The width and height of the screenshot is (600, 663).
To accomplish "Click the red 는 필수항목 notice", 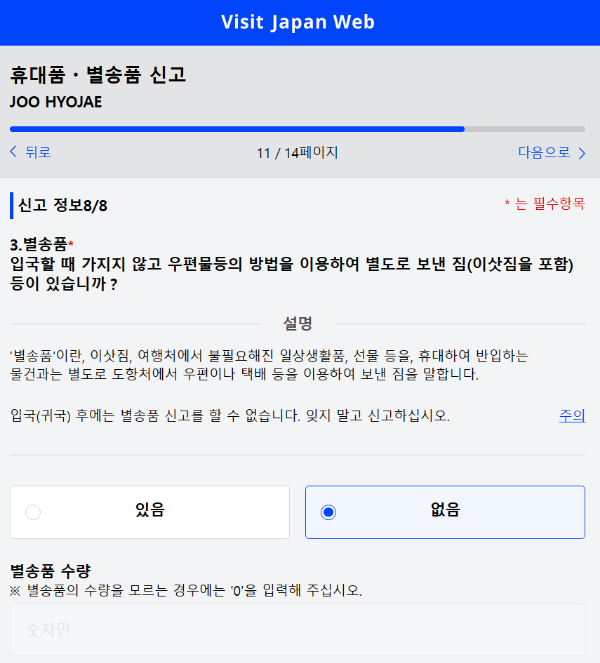I will click(x=545, y=204).
